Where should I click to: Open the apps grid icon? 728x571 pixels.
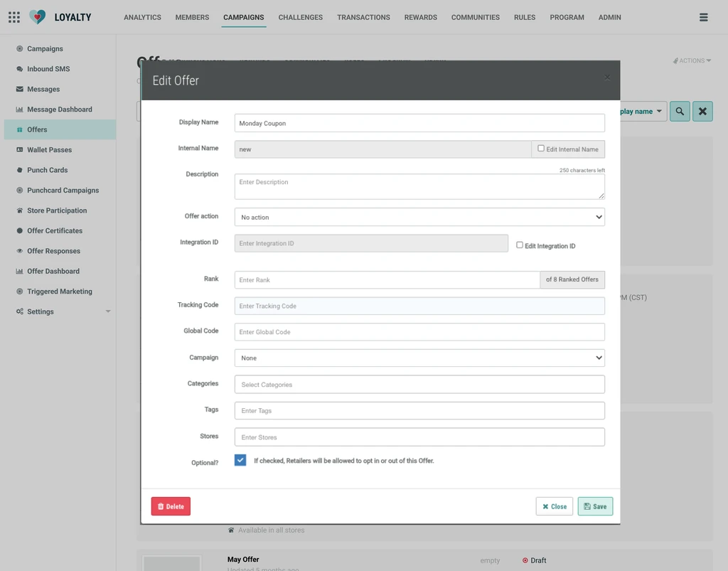coord(14,17)
